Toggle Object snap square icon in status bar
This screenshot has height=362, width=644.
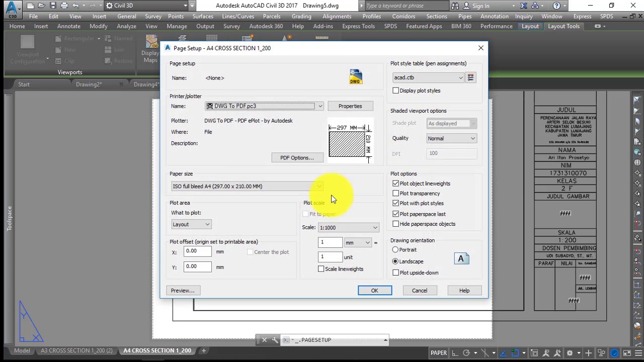tap(515, 353)
